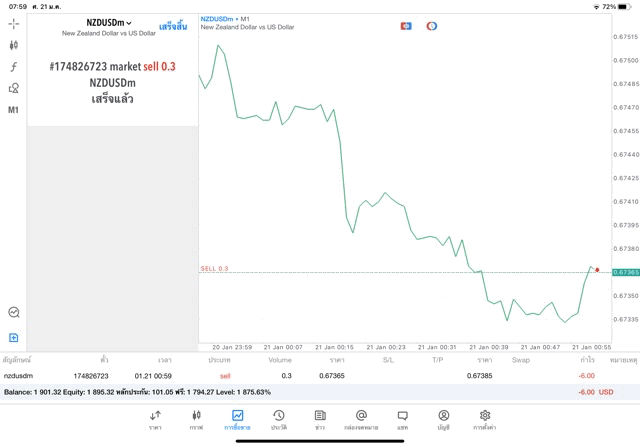This screenshot has height=447, width=640.
Task: Switch to the trade tab at bottom
Action: [237, 419]
